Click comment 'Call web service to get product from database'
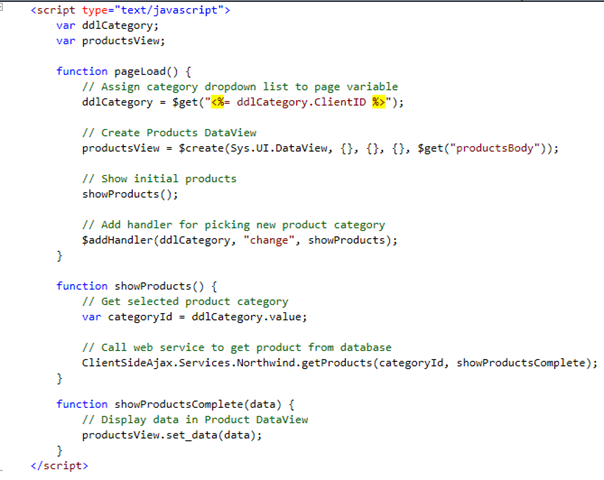The height and width of the screenshot is (480, 604). coord(237,347)
